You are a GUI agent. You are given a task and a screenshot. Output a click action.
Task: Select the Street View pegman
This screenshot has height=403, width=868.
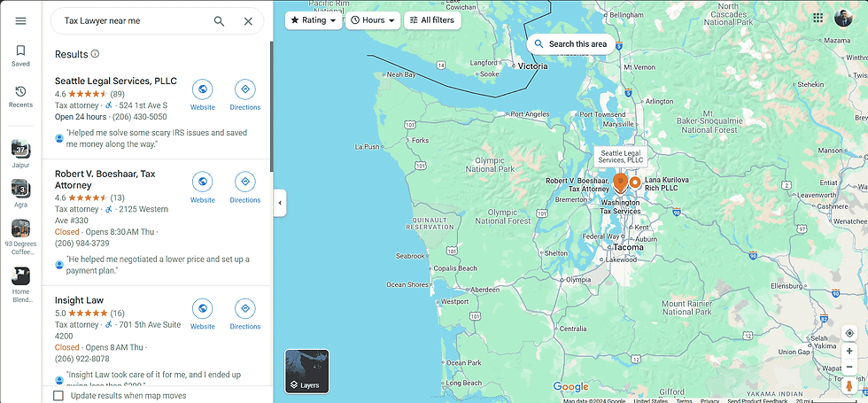coord(849,385)
